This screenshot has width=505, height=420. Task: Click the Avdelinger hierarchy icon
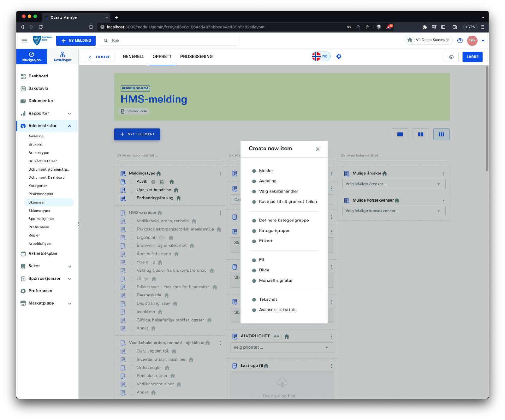(62, 54)
